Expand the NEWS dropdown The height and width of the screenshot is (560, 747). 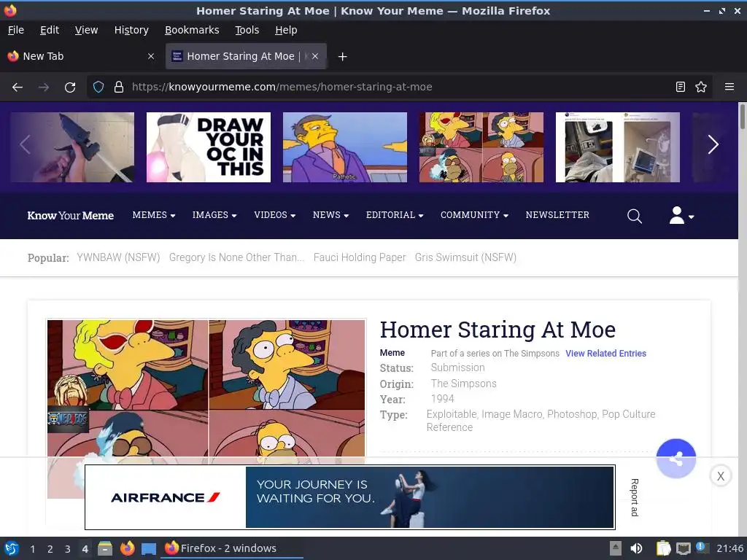pos(330,215)
